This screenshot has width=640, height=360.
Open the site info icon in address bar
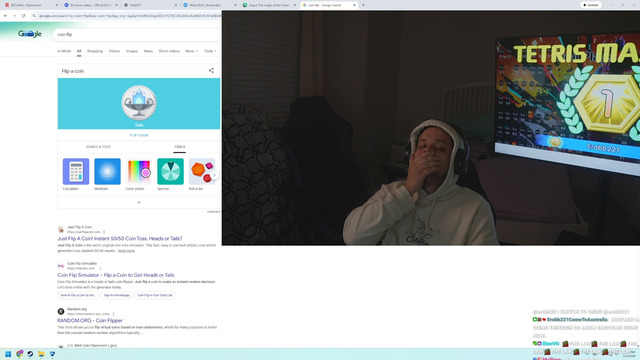(34, 16)
